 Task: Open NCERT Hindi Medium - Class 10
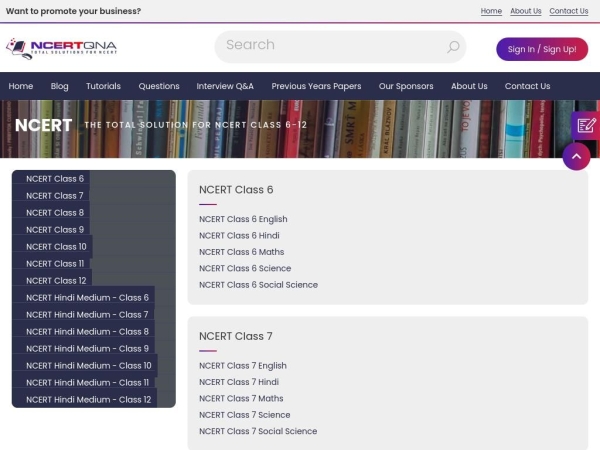[x=89, y=365]
